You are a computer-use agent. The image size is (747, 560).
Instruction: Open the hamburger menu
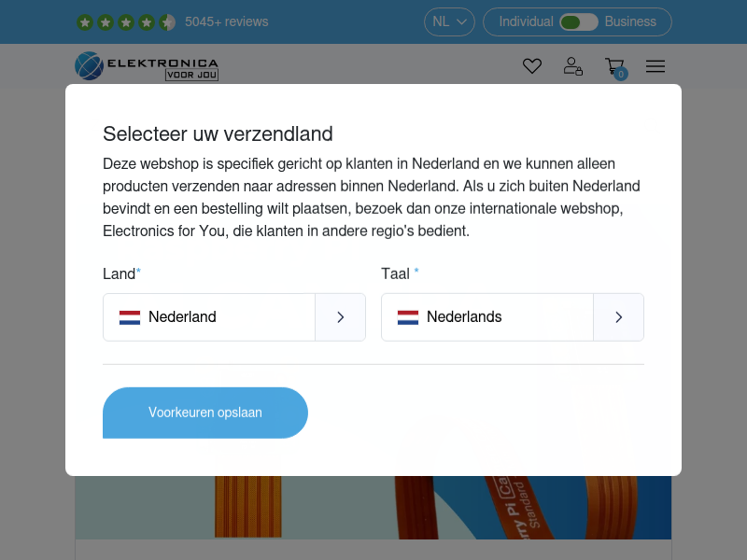click(x=655, y=66)
